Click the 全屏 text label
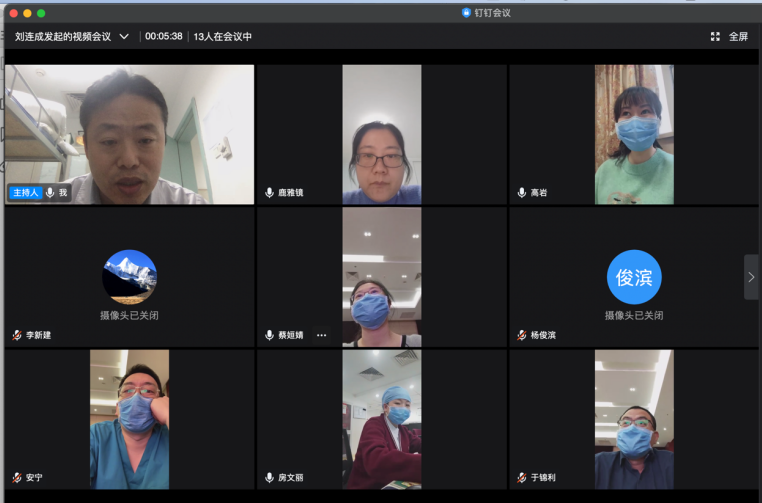The height and width of the screenshot is (503, 762). tap(738, 36)
